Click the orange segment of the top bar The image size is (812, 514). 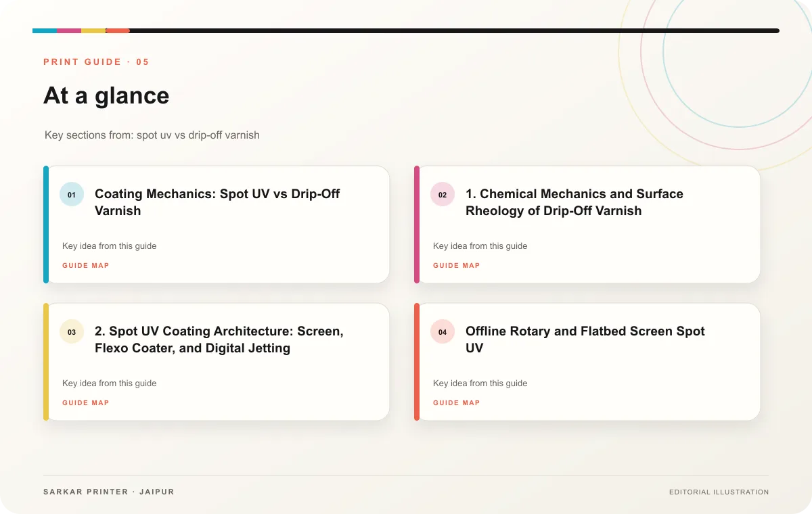pyautogui.click(x=118, y=30)
